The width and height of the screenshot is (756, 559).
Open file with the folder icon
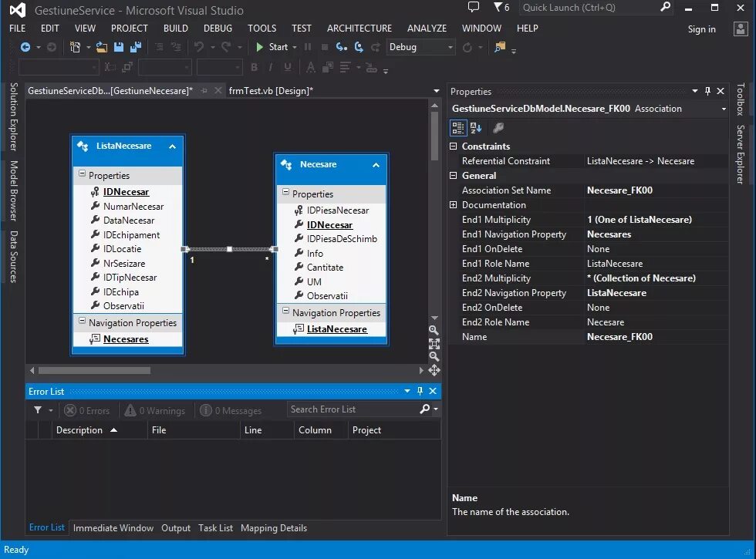point(102,47)
